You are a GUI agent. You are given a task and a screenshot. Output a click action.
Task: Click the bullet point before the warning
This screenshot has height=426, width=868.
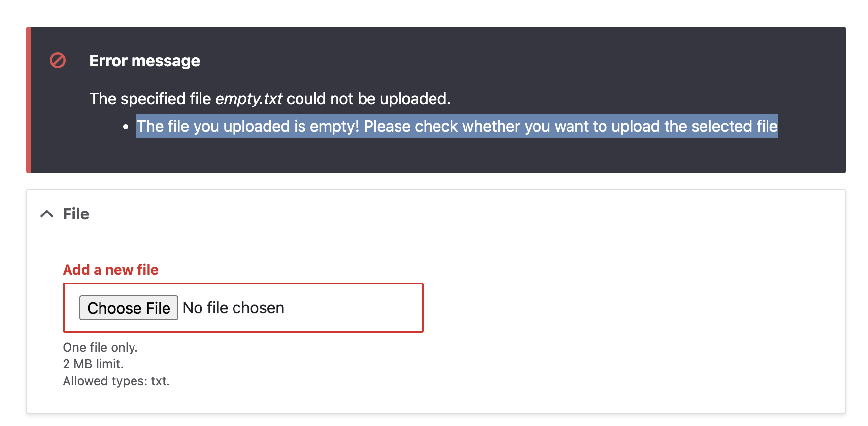coord(126,127)
